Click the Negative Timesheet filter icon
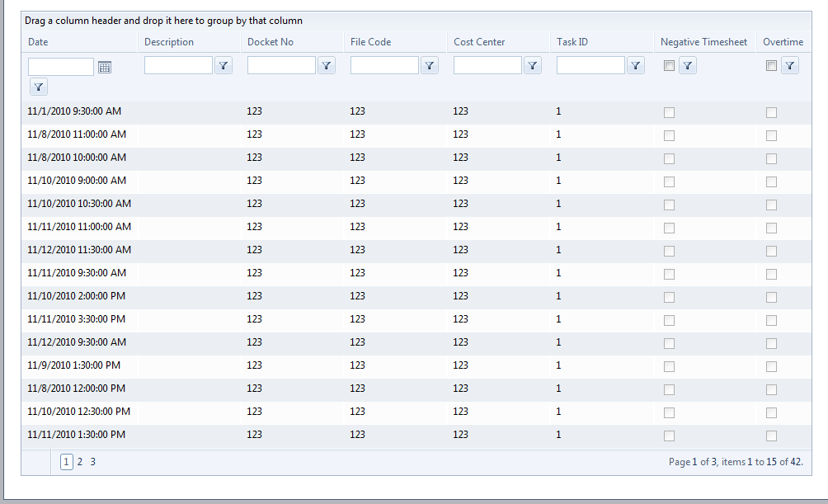Viewport: 828px width, 504px height. click(688, 66)
